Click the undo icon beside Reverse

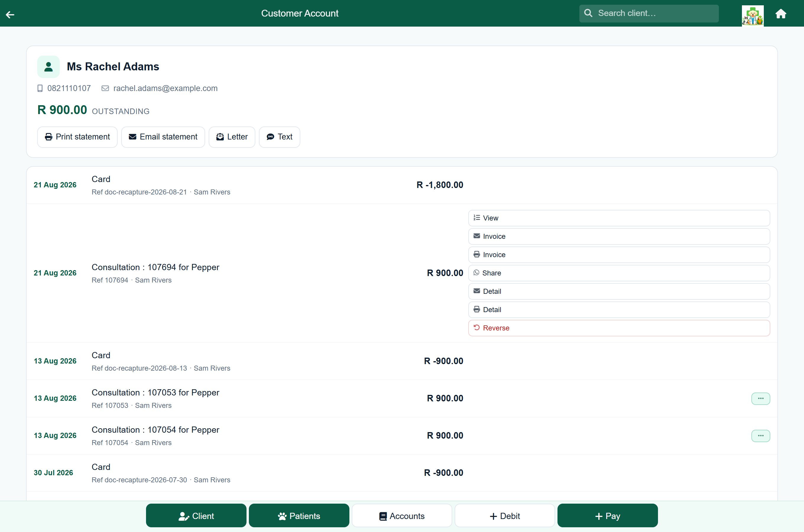click(x=476, y=327)
